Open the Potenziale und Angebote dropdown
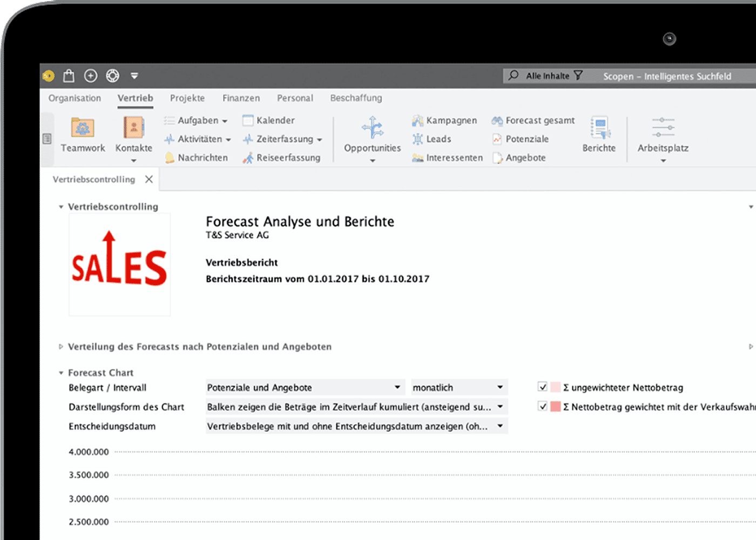The image size is (756, 540). (305, 388)
